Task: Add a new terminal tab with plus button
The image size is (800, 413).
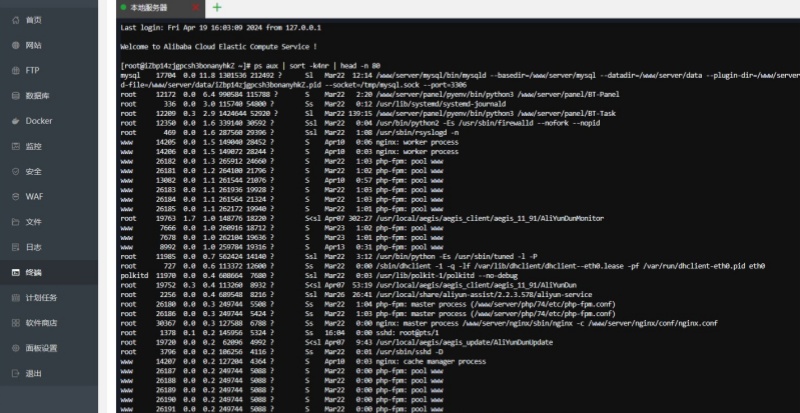Action: (x=217, y=7)
